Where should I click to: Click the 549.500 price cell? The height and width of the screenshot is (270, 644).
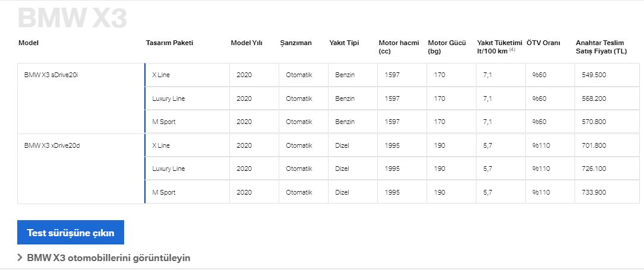[607, 75]
